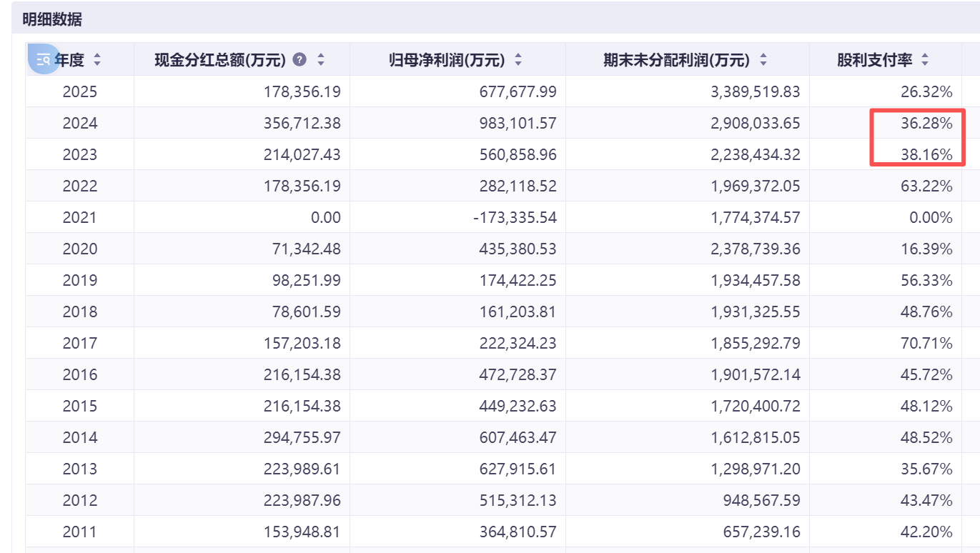Click the 2014 year row cell
This screenshot has width=980, height=553.
click(x=80, y=437)
